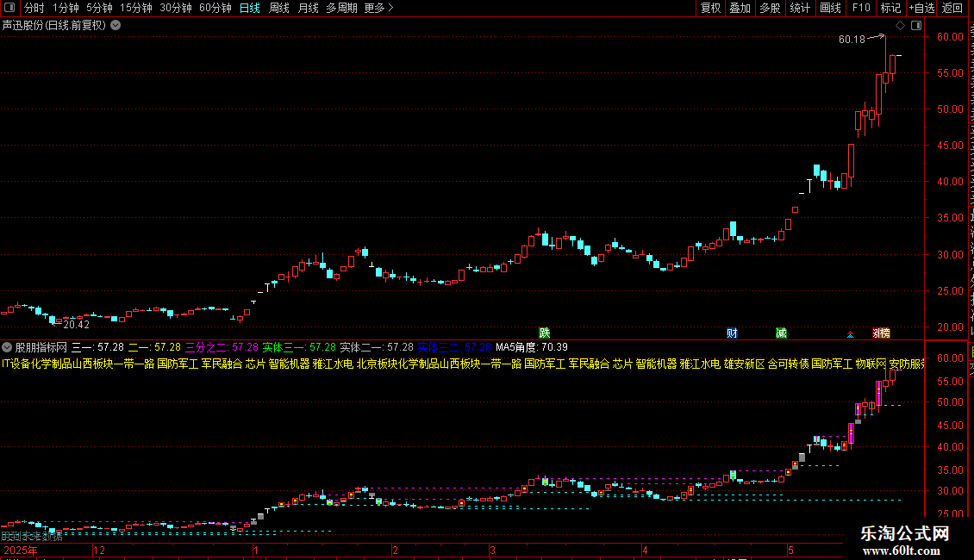This screenshot has width=974, height=560.
Task: Select the 月线 monthly chart tab
Action: [x=308, y=8]
